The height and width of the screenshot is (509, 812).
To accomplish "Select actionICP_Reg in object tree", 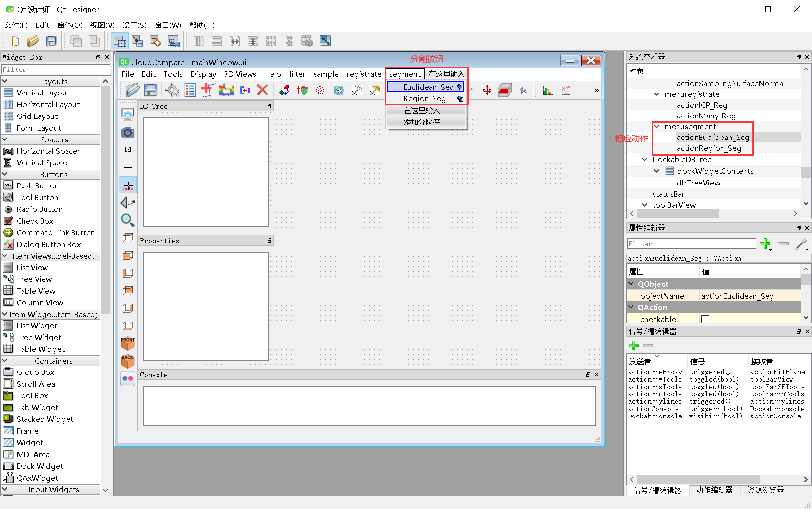I will click(x=702, y=105).
